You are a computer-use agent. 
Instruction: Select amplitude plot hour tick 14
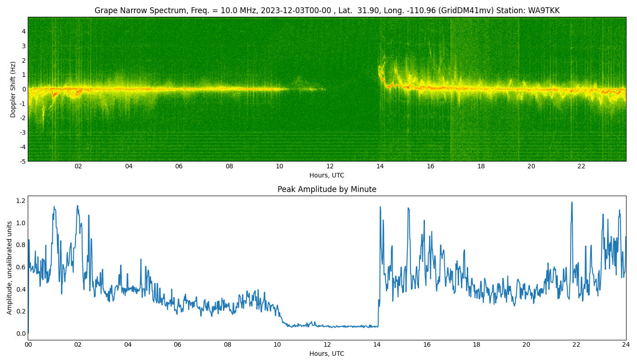(377, 345)
